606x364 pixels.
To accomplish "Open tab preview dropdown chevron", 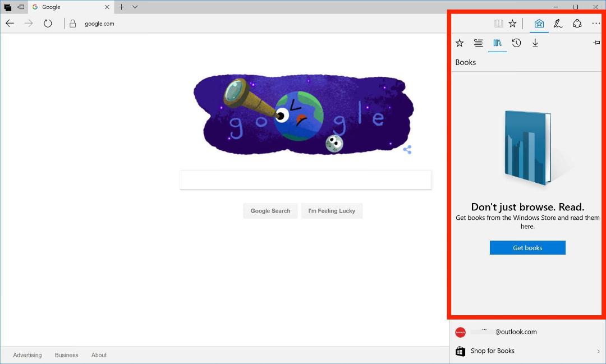I will coord(135,7).
